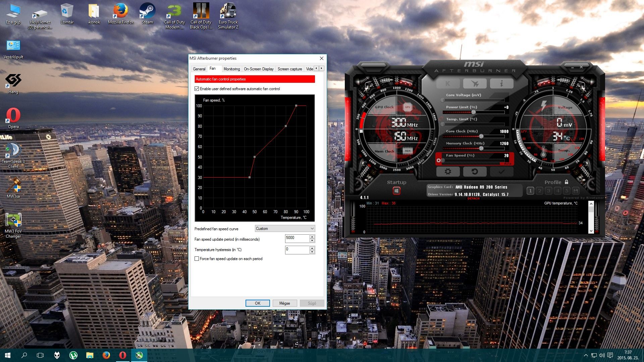The width and height of the screenshot is (644, 362).
Task: Click the taskbar clock showing 7:37
Action: click(x=629, y=355)
